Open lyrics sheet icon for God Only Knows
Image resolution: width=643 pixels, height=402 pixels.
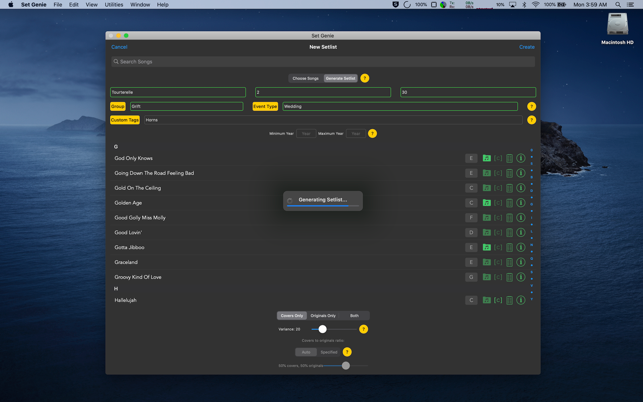[x=509, y=158]
